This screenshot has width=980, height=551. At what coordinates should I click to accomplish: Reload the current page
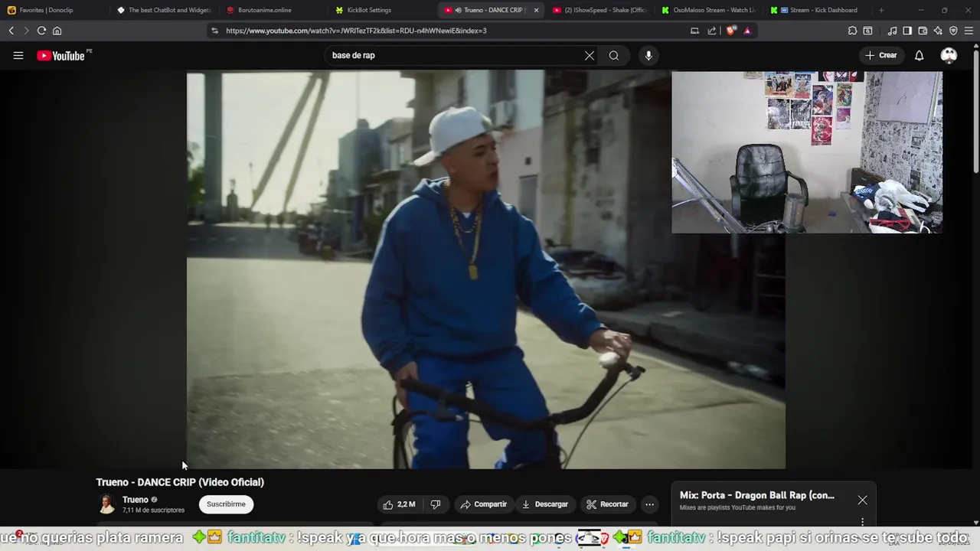tap(41, 31)
